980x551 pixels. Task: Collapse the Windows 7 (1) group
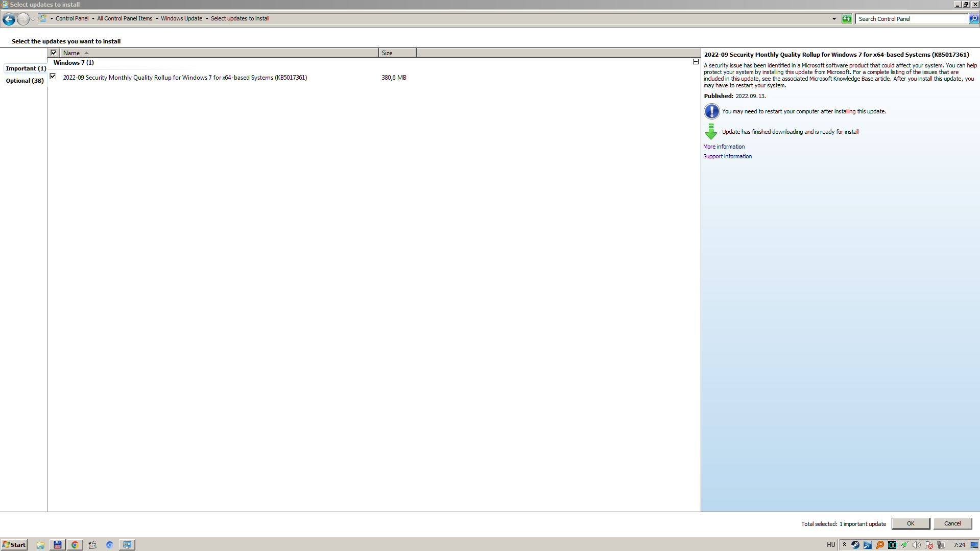(x=696, y=62)
